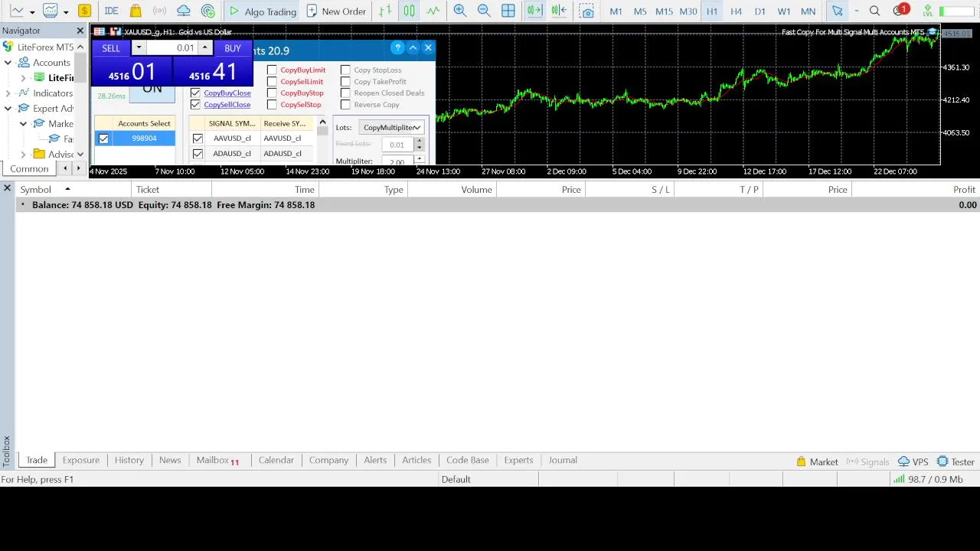
Task: Open the Calendar tab
Action: point(276,460)
